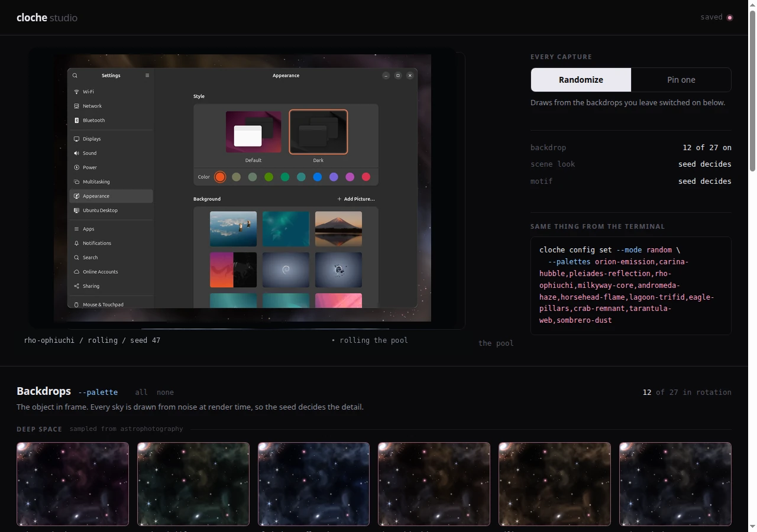Viewport: 757px width, 532px height.
Task: Click the Online Accounts cloud icon
Action: click(76, 271)
